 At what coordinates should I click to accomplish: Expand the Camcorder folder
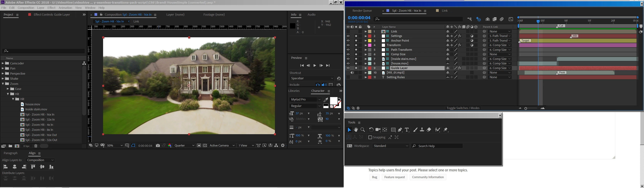[x=3, y=64]
